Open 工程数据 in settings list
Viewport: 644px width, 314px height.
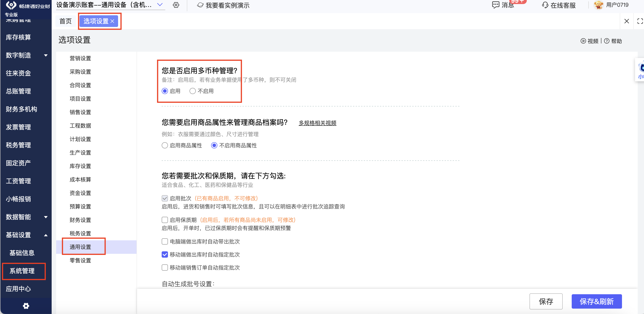(x=80, y=126)
